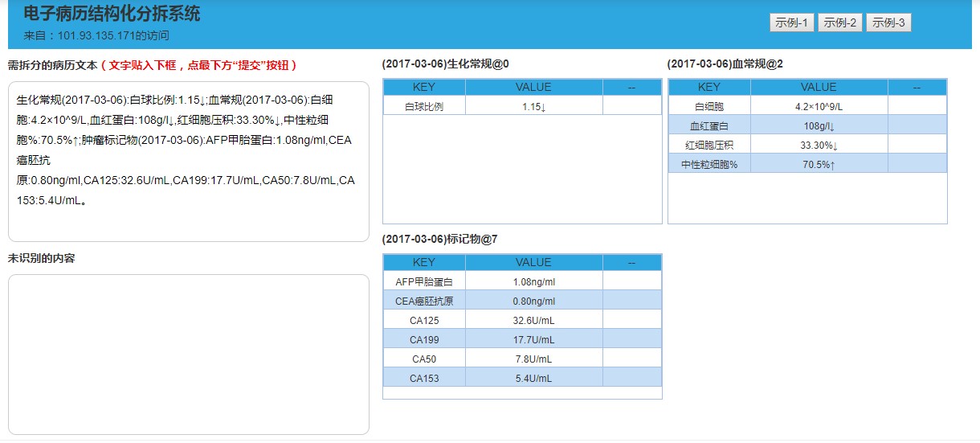Click the 中性粒细胞% row
The height and width of the screenshot is (443, 980).
pyautogui.click(x=708, y=164)
